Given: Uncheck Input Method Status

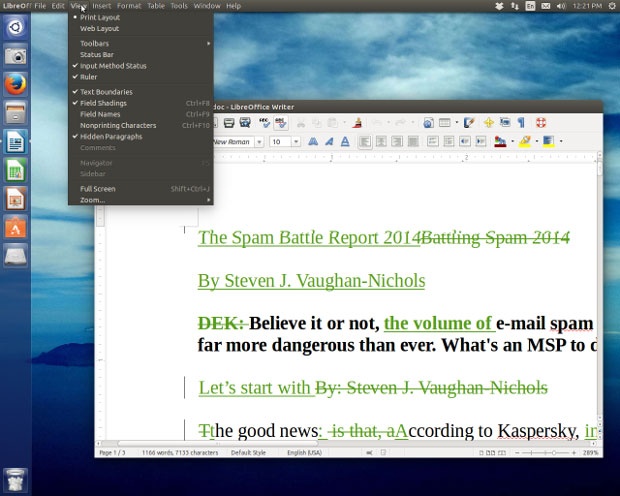Looking at the screenshot, I should click(x=141, y=66).
